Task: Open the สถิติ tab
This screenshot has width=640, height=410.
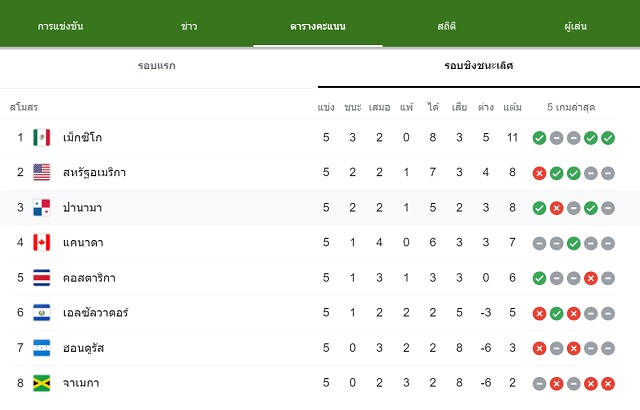Action: pyautogui.click(x=447, y=26)
